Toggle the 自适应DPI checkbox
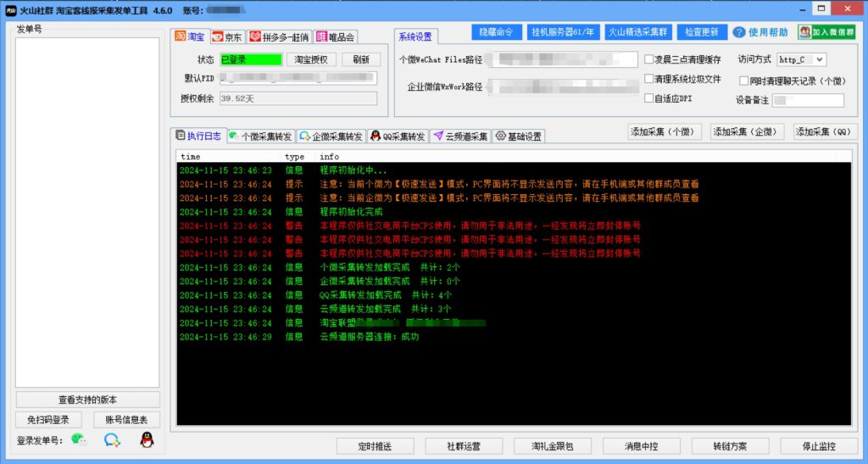The width and height of the screenshot is (868, 464). pos(648,98)
